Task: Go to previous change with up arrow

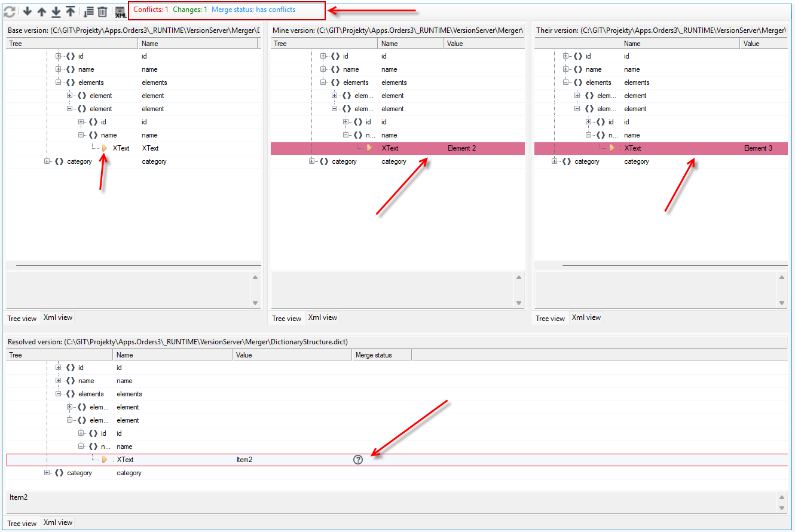Action: coord(42,11)
